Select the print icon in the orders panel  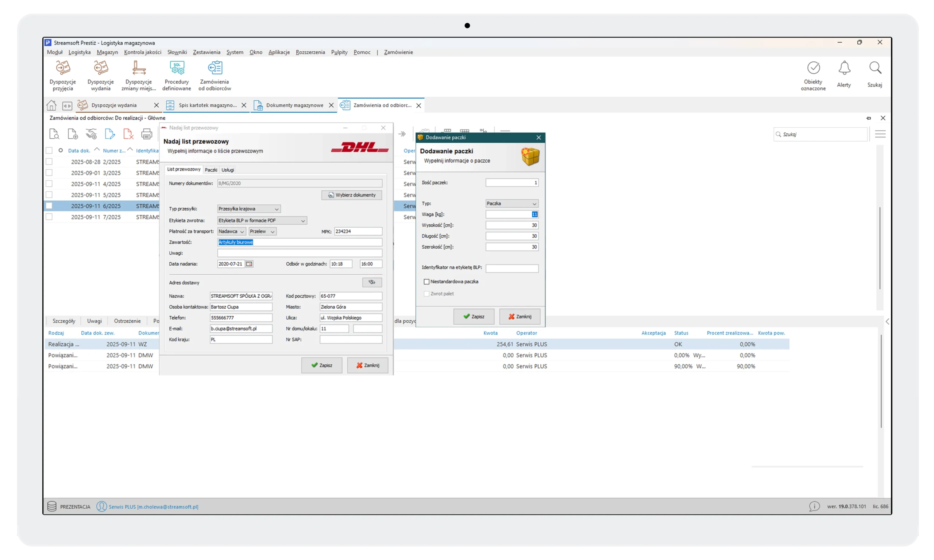click(x=146, y=134)
